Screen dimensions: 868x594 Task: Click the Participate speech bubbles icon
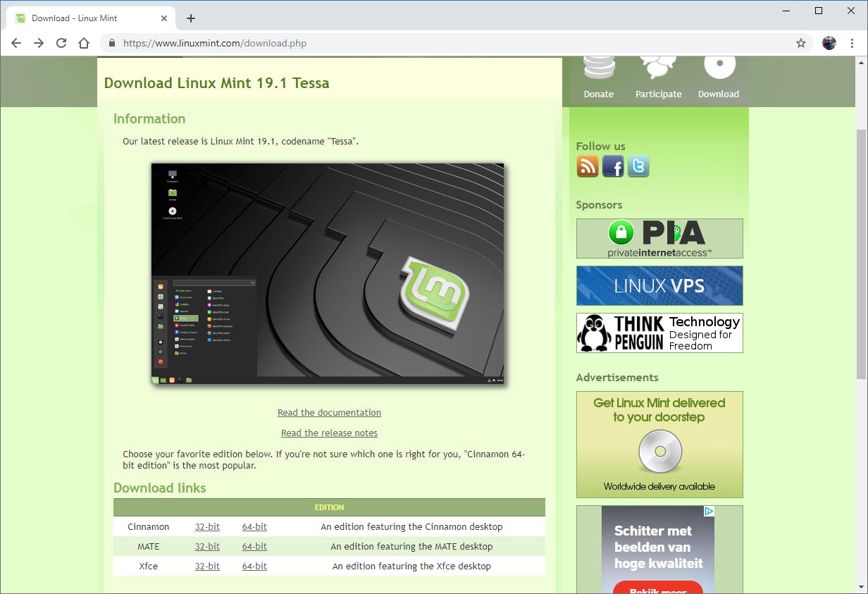(658, 68)
